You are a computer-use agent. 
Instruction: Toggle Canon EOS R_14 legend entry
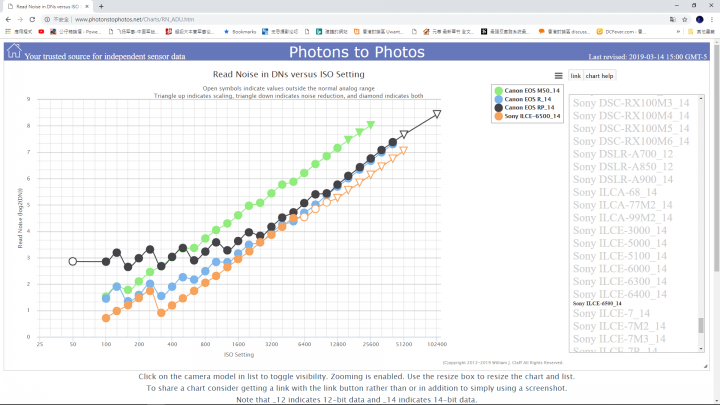click(523, 99)
